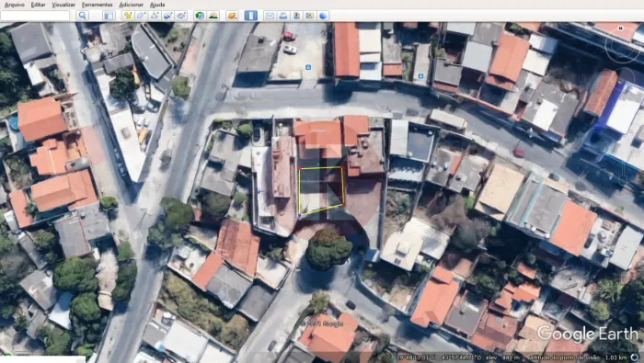
Task: Start the record a tour tool
Action: click(x=181, y=16)
